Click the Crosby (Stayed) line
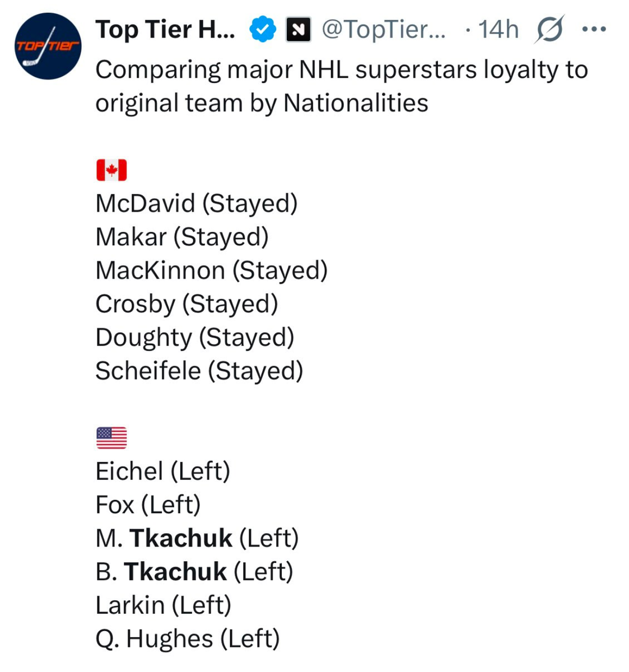The height and width of the screenshot is (672, 629). [x=187, y=304]
